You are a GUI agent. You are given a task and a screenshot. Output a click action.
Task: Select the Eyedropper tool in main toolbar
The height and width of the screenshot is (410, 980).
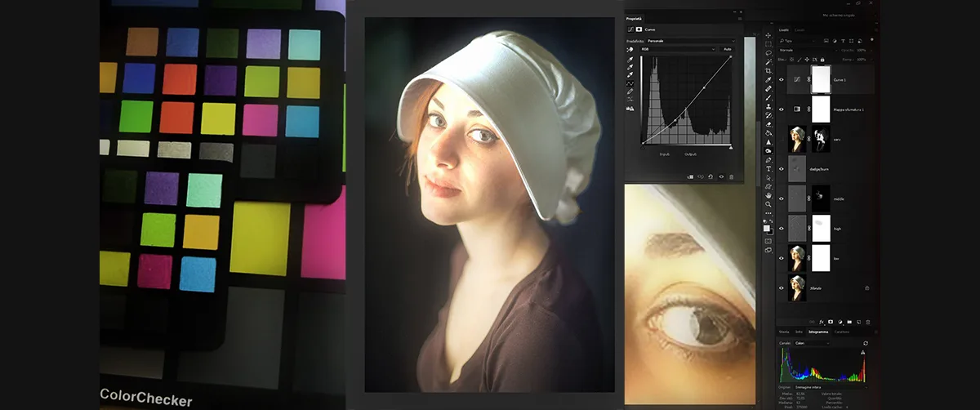[x=768, y=79]
